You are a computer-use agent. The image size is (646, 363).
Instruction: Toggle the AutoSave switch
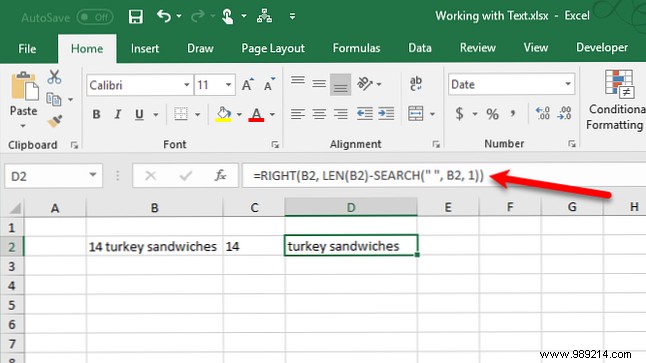tap(95, 17)
